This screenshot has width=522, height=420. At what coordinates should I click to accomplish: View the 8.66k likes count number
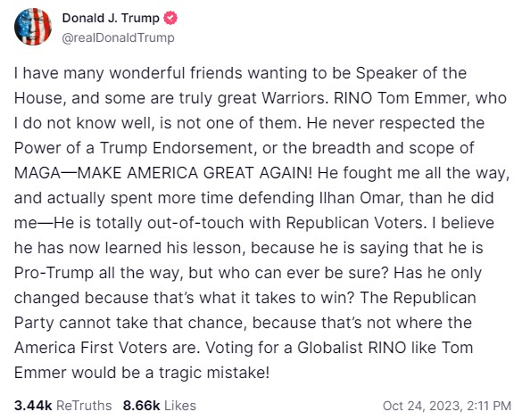point(142,406)
